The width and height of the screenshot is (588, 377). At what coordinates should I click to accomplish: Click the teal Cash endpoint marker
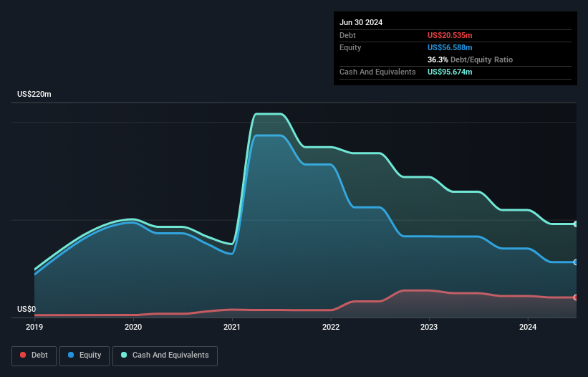[x=576, y=224]
